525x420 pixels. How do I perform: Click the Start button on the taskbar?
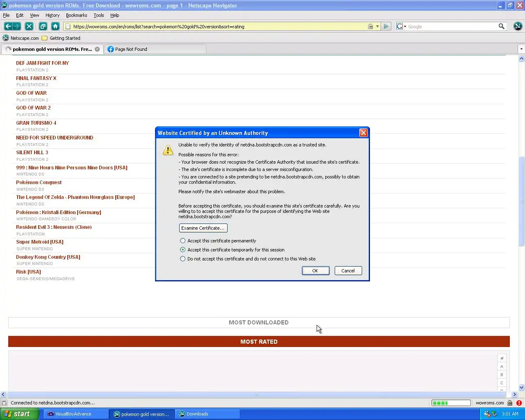(x=19, y=414)
